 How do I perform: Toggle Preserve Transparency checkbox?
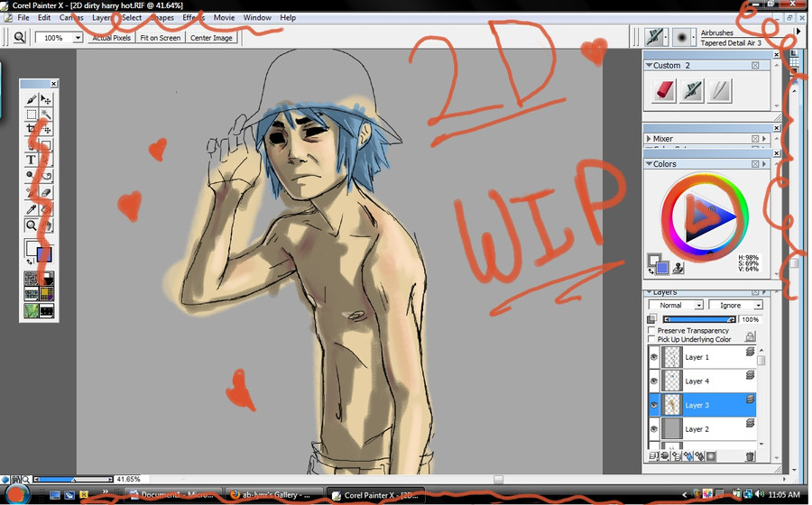[651, 330]
